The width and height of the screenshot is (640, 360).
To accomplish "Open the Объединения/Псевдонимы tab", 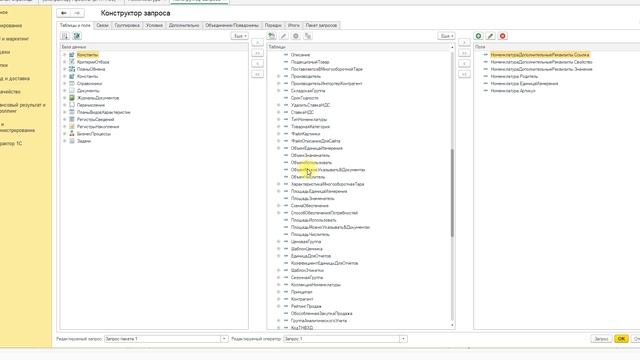I will coord(232,25).
